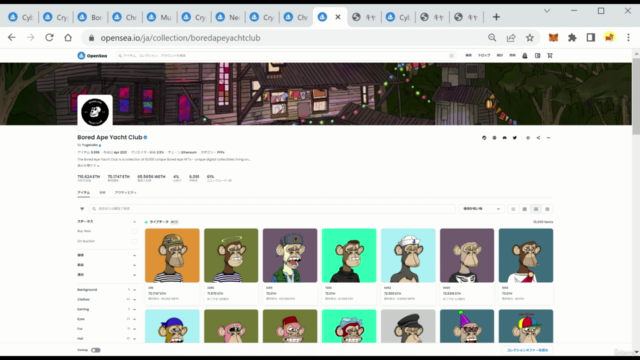The image size is (640, 360).
Task: Open a new browser tab
Action: 496,17
